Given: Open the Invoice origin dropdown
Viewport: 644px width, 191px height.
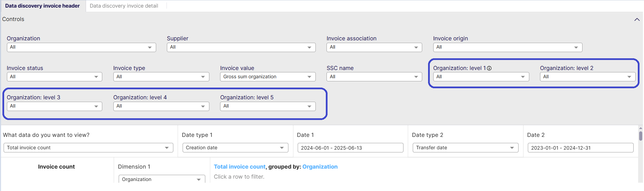Looking at the screenshot, I should (508, 47).
